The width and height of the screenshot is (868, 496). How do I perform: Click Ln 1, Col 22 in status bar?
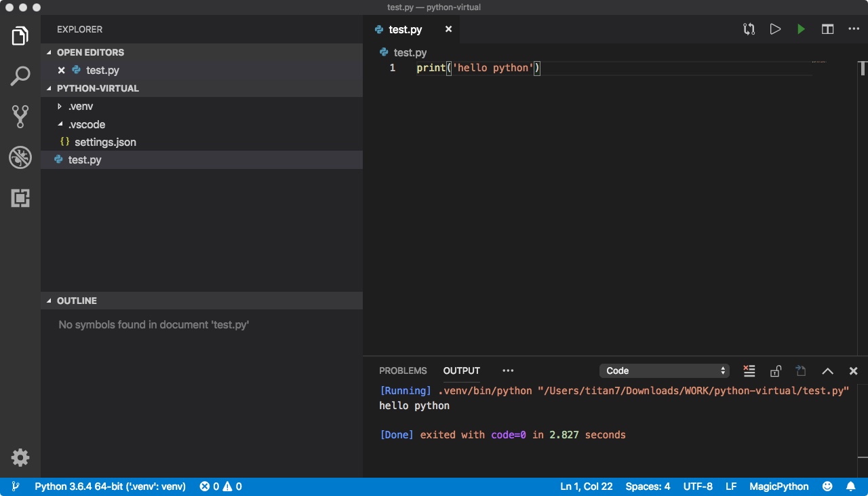(x=587, y=487)
